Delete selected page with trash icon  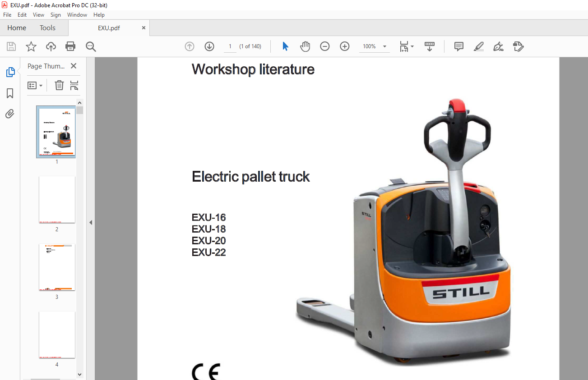point(59,85)
